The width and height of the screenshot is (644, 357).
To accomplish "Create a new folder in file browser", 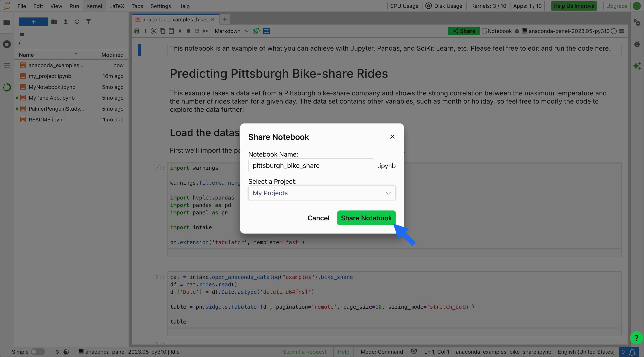I will pos(54,22).
